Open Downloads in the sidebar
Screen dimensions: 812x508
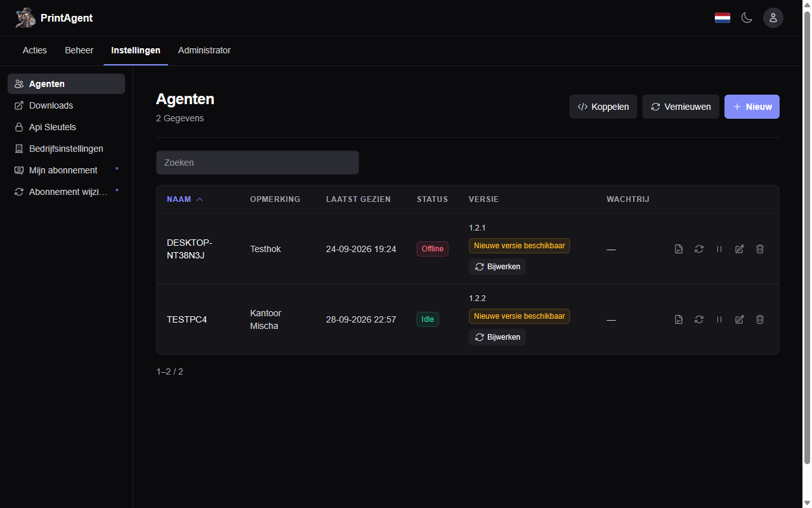(x=66, y=105)
